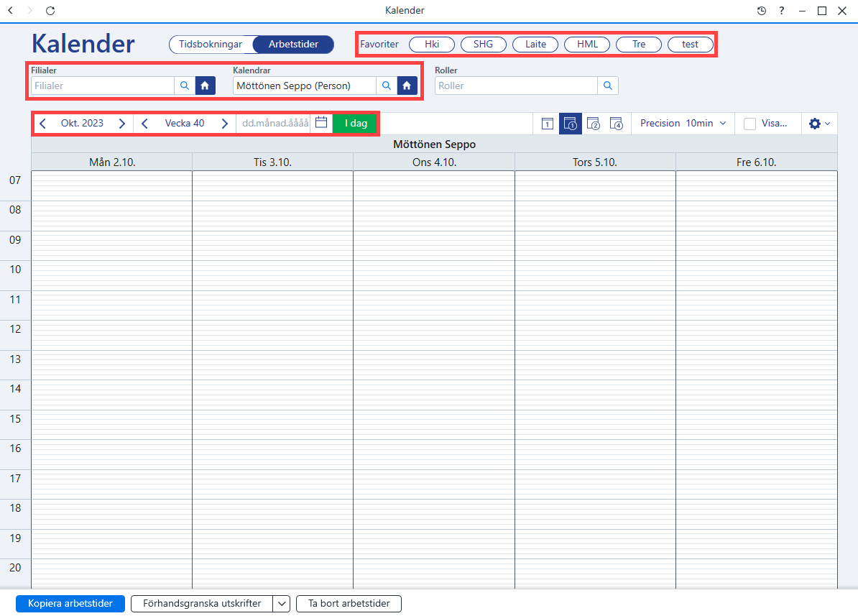Select the two-week view icon
This screenshot has width=858, height=616.
point(593,124)
